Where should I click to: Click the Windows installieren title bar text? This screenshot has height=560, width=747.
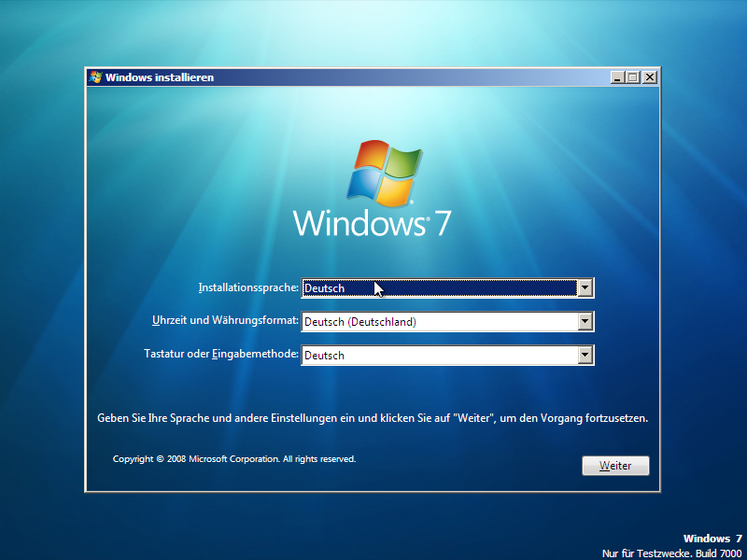(160, 77)
